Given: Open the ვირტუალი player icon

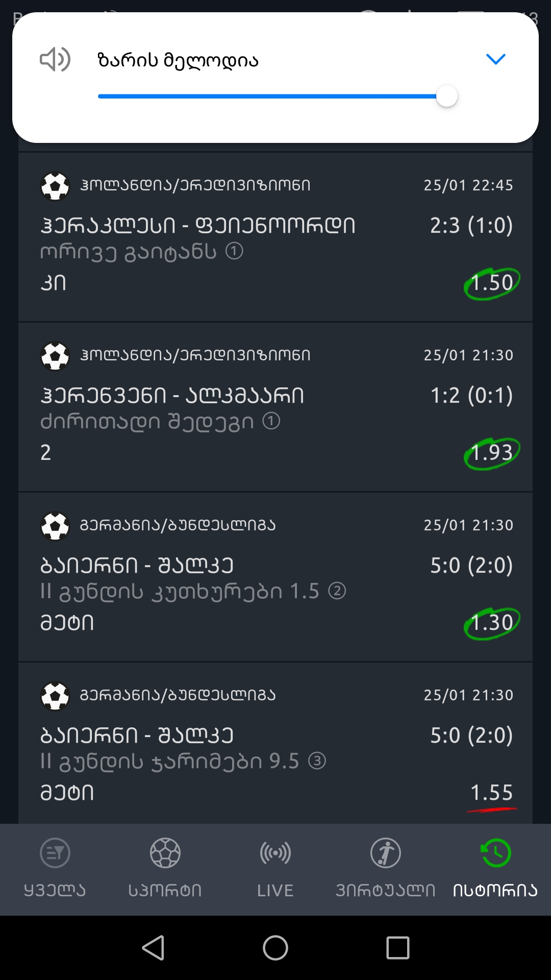Looking at the screenshot, I should [x=386, y=853].
